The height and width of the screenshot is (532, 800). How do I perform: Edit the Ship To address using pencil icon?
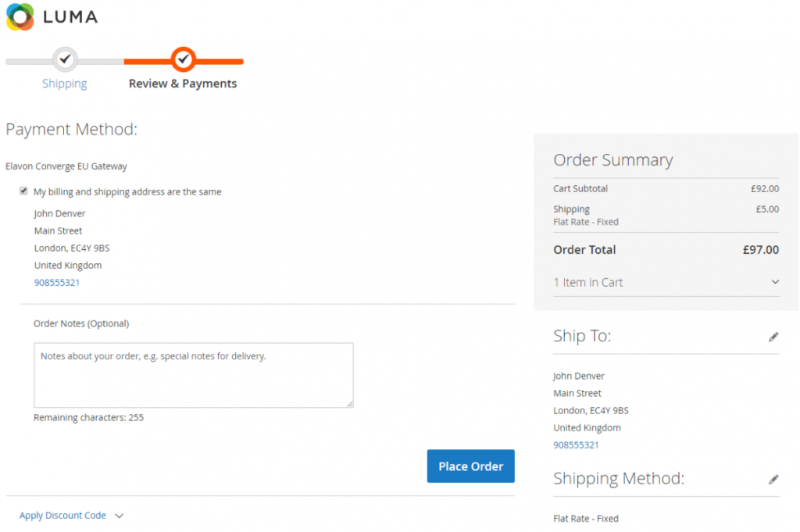click(773, 336)
